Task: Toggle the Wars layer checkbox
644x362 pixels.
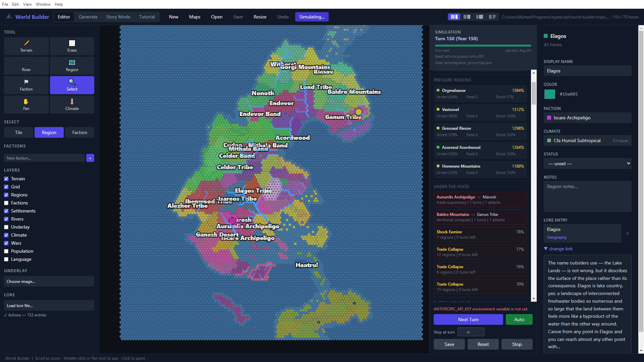Action: click(6, 243)
